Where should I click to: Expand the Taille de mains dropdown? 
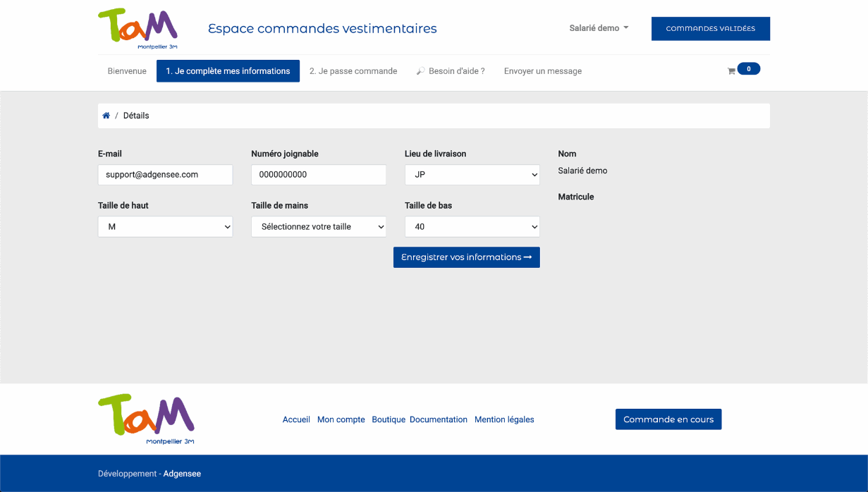[319, 227]
